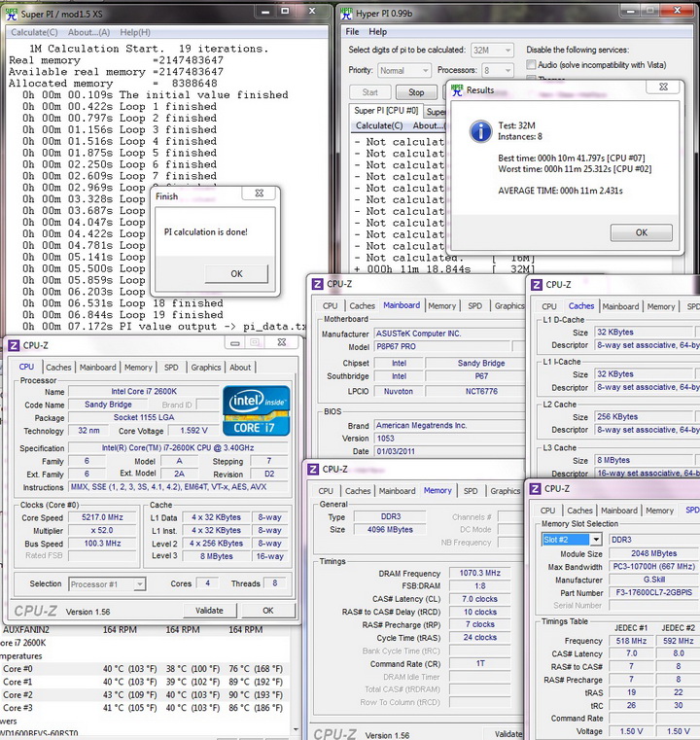Click the AVERAGE TIME text in Results

[560, 191]
